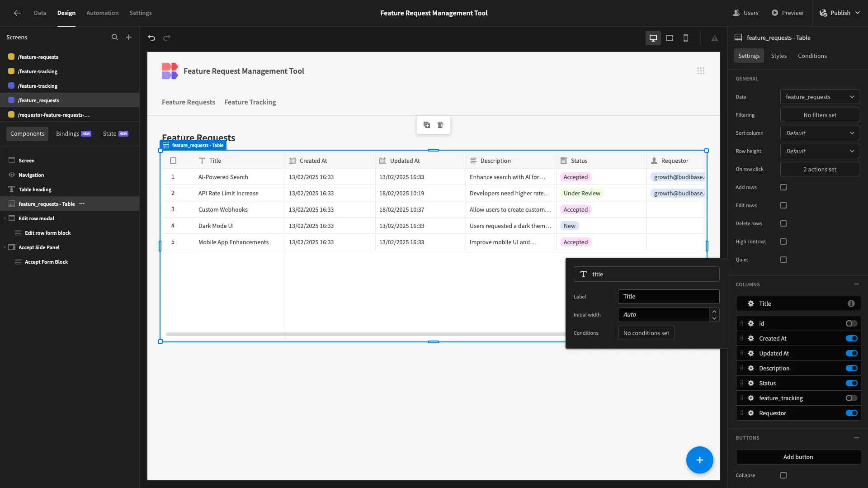Click the Label input containing Title
Screen dimensions: 868x488
(668, 296)
